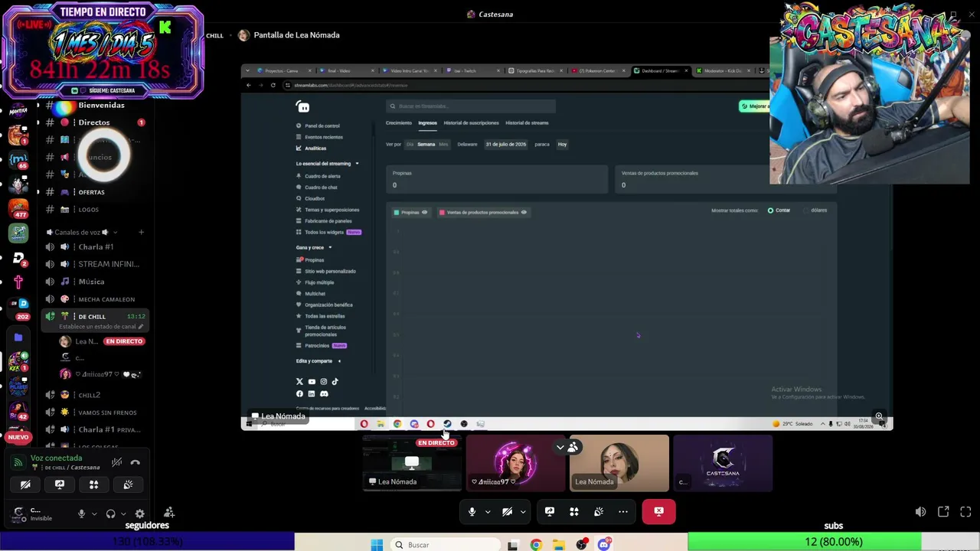Screen dimensions: 980x551
Task: Open soundboard in call controls
Action: coord(599,512)
